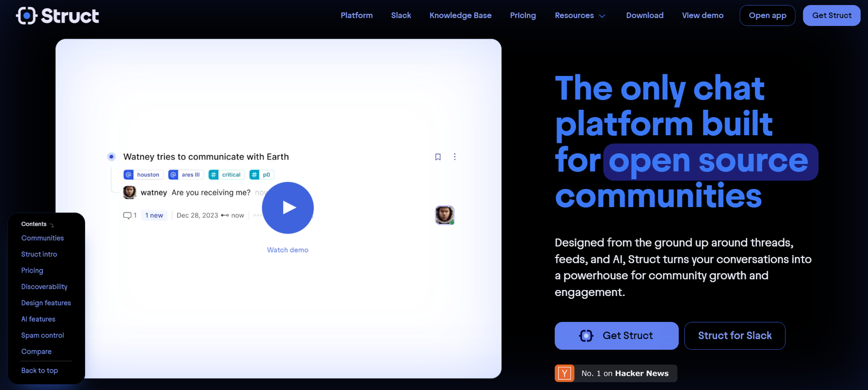Click the watney avatar in the thread

pyautogui.click(x=130, y=192)
